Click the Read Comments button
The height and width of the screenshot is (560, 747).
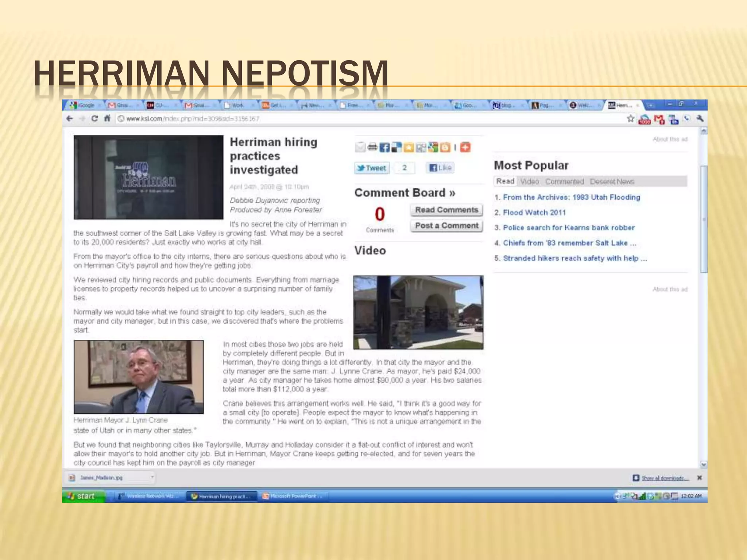[446, 210]
